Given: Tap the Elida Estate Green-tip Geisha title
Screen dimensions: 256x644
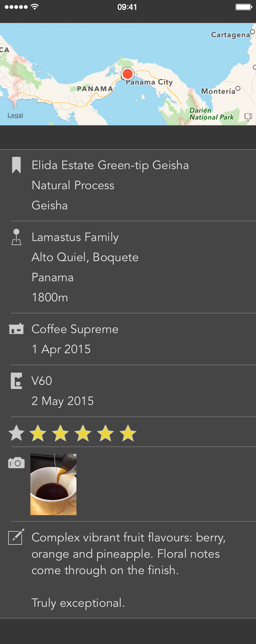Looking at the screenshot, I should tap(110, 165).
